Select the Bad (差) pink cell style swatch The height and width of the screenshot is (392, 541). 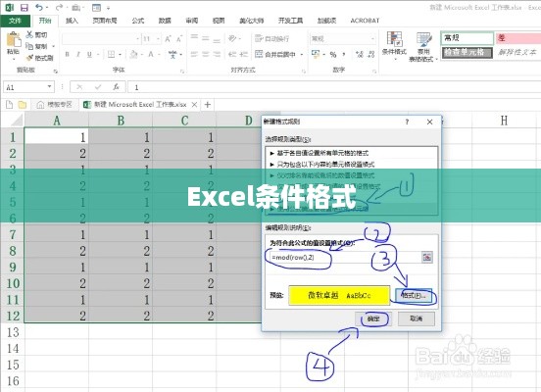[517, 38]
